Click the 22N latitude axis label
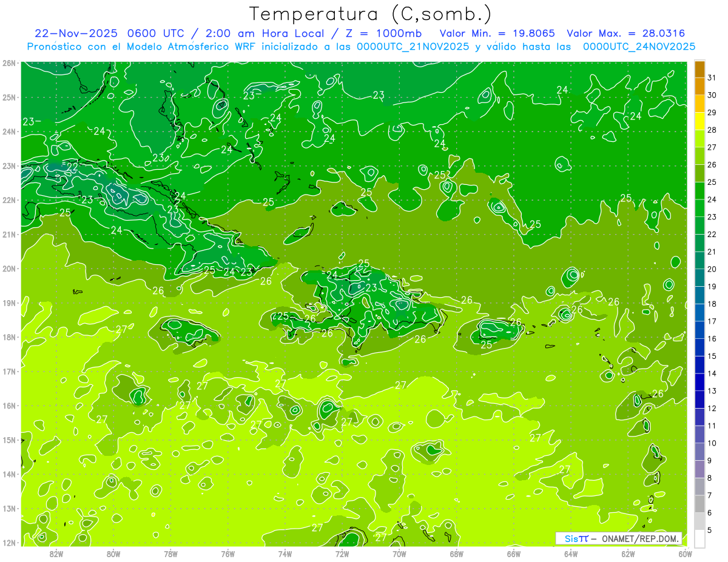The image size is (728, 562). (x=9, y=200)
